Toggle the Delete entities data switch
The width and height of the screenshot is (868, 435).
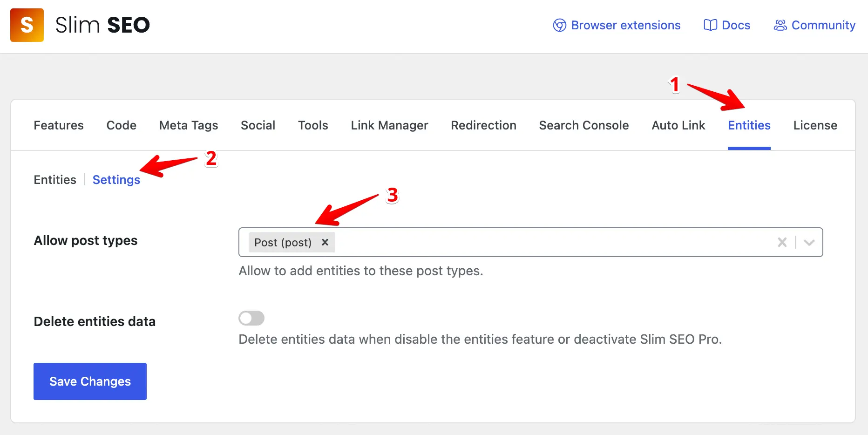pos(251,318)
